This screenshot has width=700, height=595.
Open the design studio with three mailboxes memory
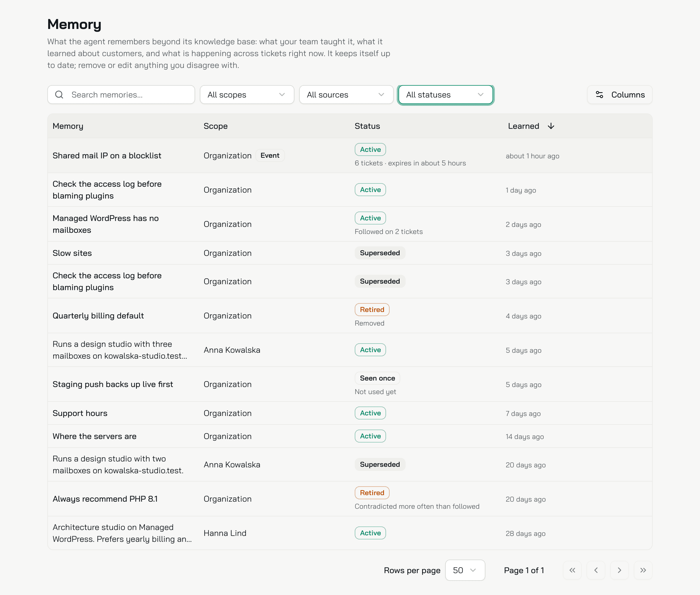coord(120,350)
